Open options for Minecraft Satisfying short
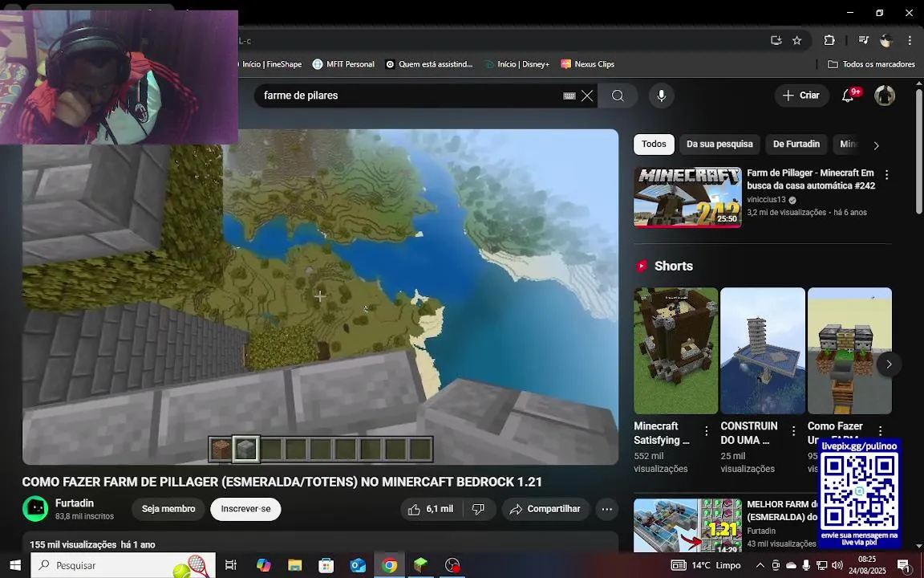The width and height of the screenshot is (924, 578). pyautogui.click(x=707, y=431)
